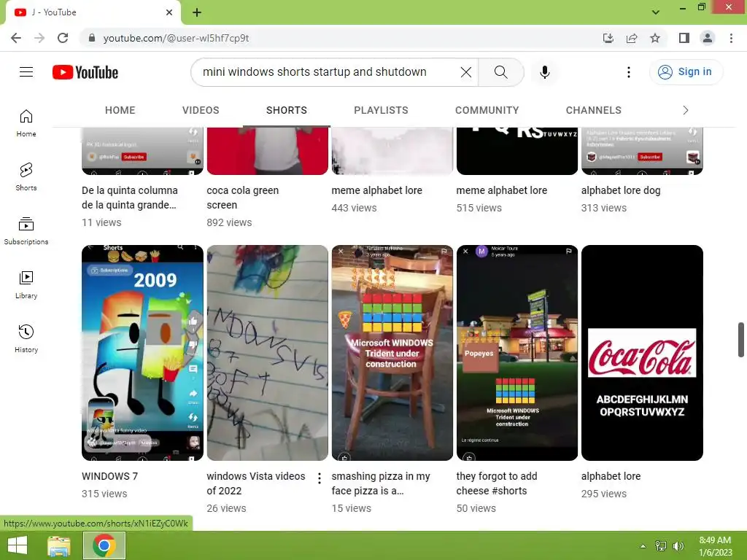The image size is (747, 560).
Task: Switch to the COMMUNITY channel tab
Action: pos(487,110)
